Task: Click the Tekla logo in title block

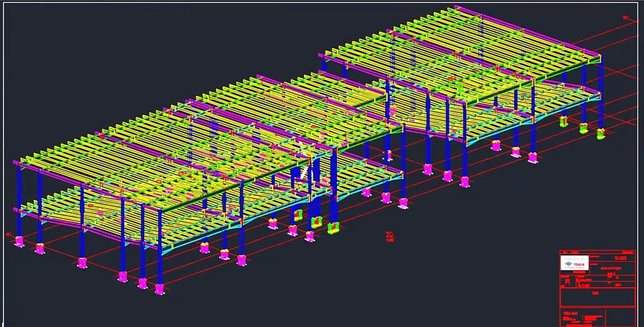Action: pyautogui.click(x=574, y=263)
